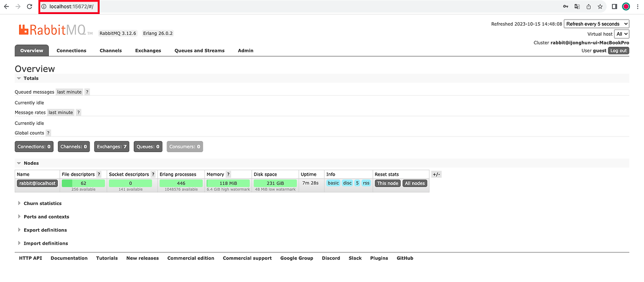Switch to the Channels tab
644x282 pixels.
(x=111, y=50)
